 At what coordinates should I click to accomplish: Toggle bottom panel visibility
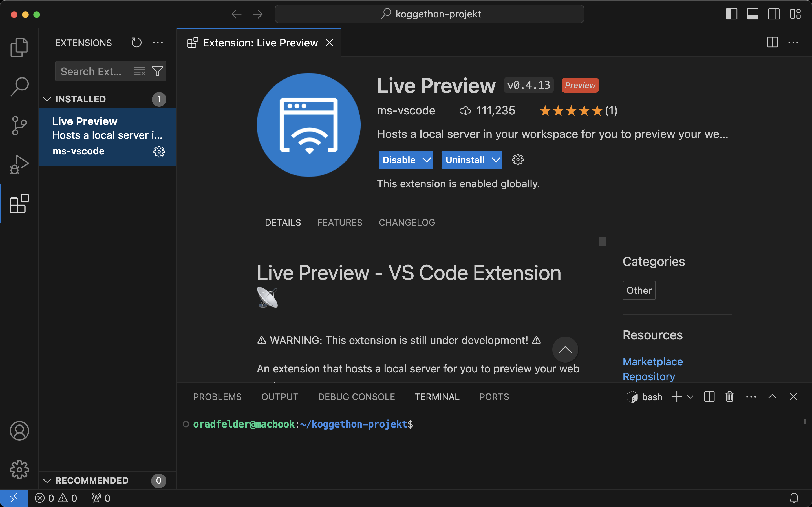pos(753,14)
